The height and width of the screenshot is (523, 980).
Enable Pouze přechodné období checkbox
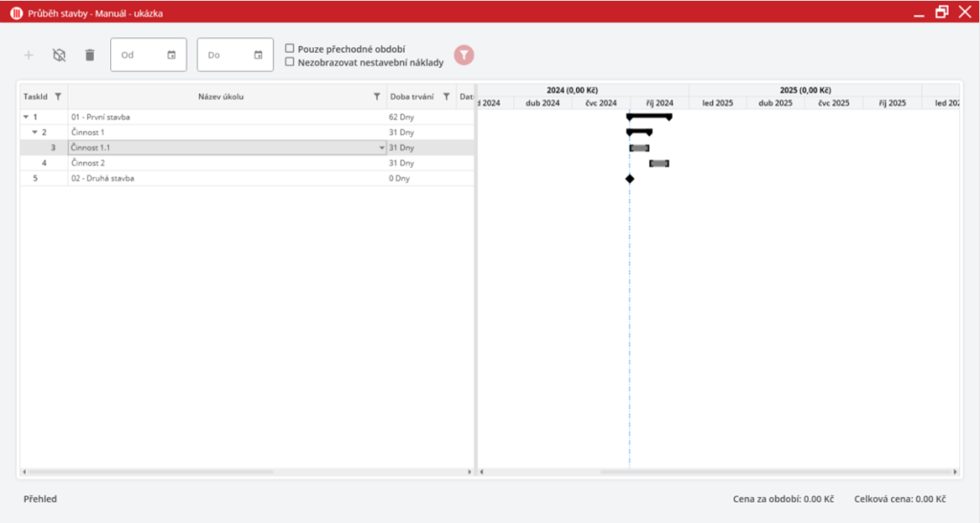coord(290,48)
